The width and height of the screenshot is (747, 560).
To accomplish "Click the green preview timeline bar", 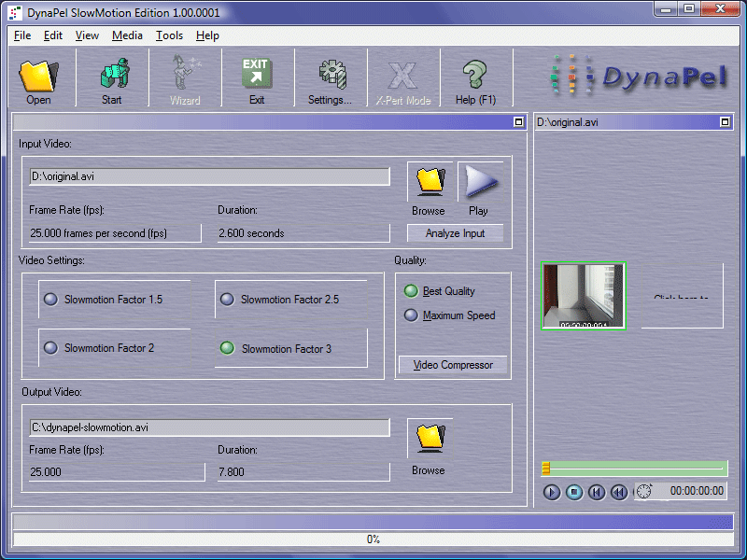I will coord(635,469).
